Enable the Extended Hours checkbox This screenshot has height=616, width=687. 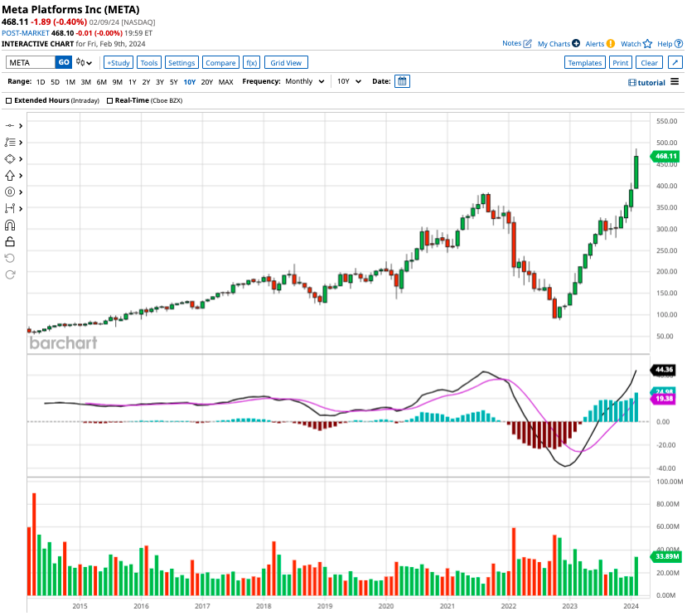[9, 100]
